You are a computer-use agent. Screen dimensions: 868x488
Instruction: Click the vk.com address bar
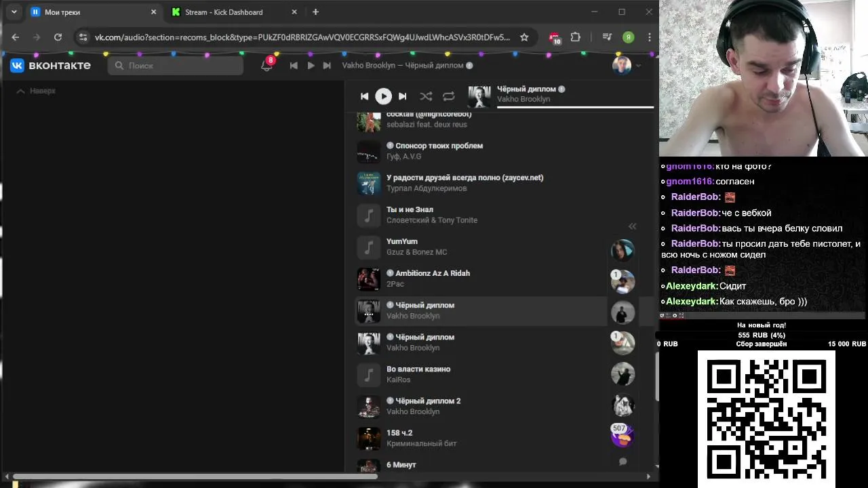(x=302, y=37)
